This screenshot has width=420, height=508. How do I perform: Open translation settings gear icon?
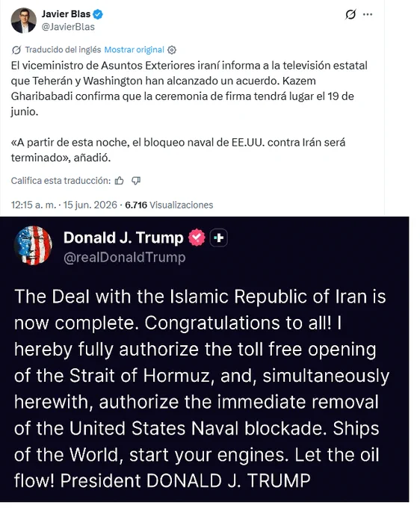pos(172,50)
